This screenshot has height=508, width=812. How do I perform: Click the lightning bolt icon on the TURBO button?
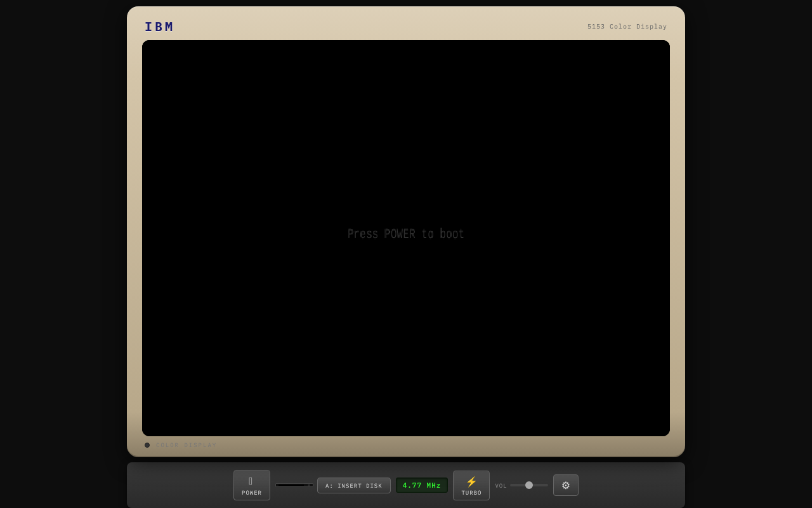pos(471,481)
